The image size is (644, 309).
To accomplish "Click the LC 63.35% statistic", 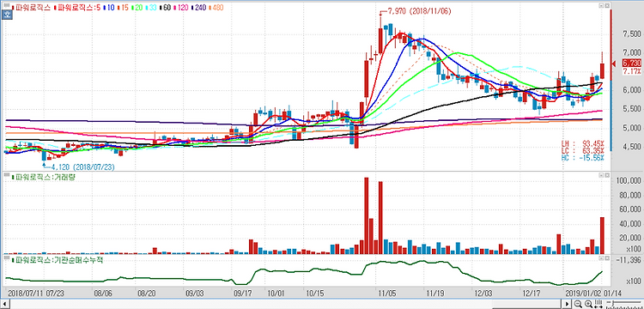I will pos(583,150).
